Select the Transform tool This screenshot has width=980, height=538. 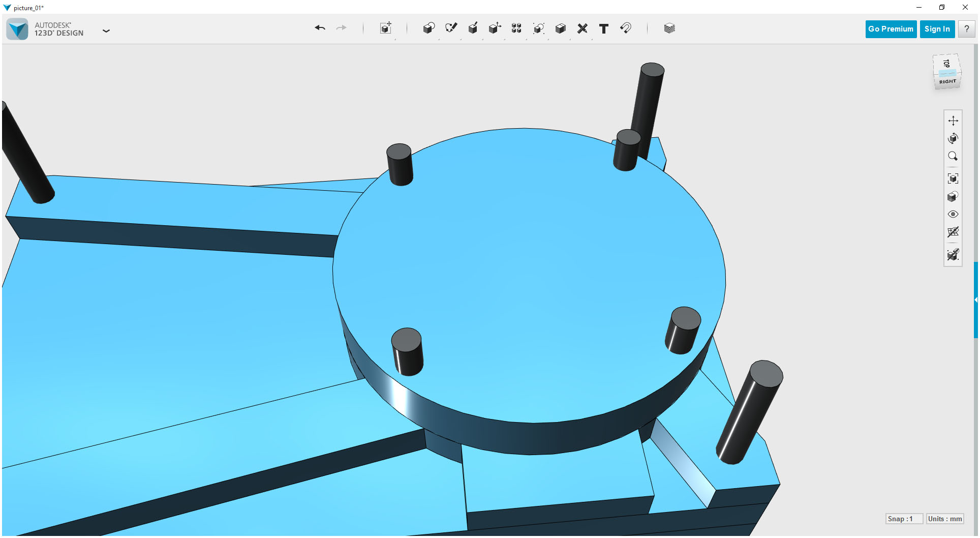coord(495,28)
